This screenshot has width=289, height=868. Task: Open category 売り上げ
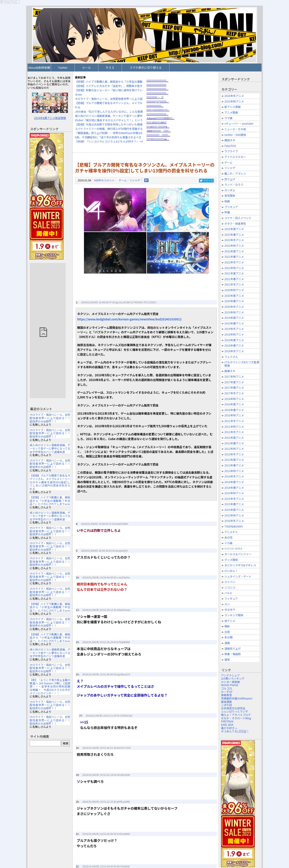point(230,179)
